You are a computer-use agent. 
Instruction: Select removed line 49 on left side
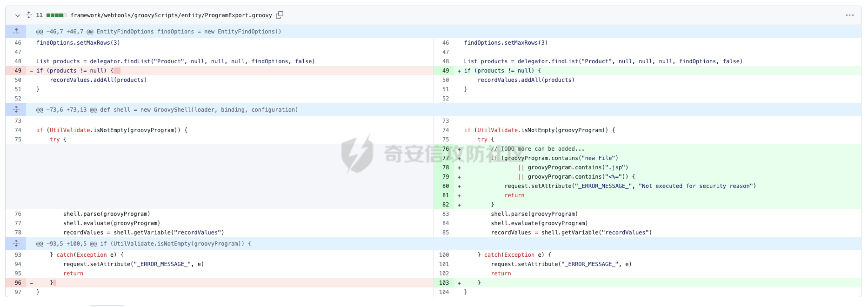pos(18,71)
